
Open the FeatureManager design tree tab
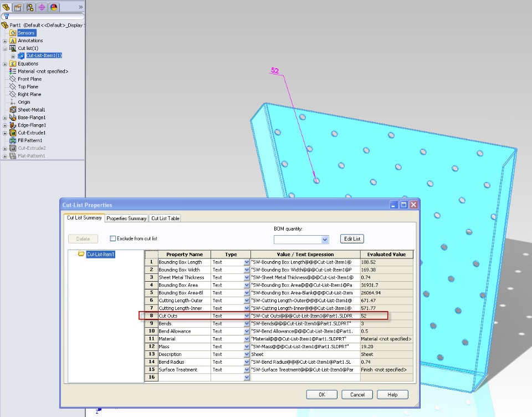[x=6, y=7]
